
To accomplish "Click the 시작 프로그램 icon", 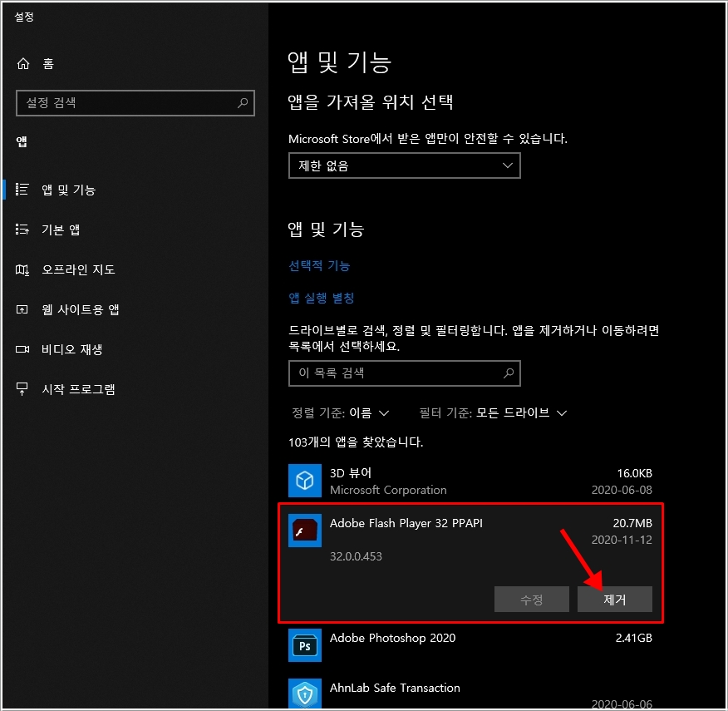I will (22, 389).
